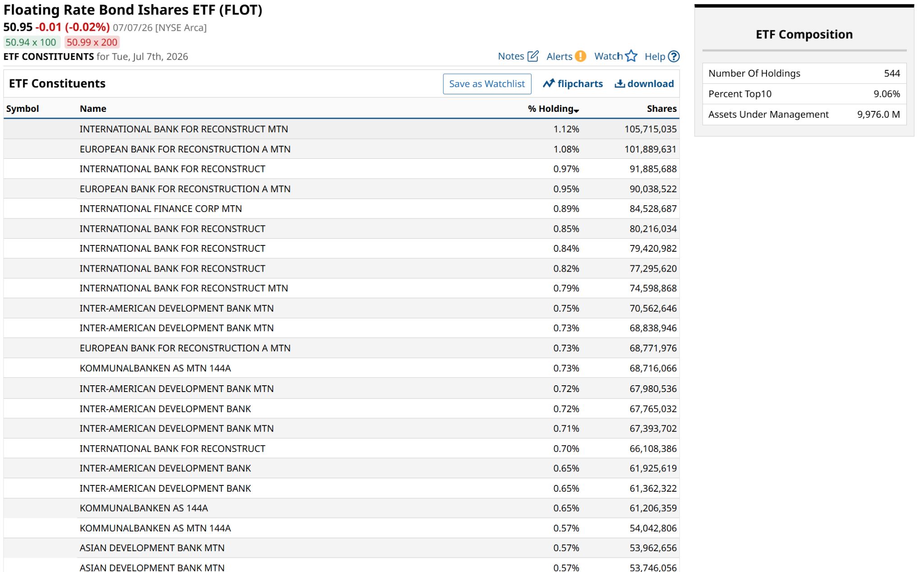Image resolution: width=924 pixels, height=572 pixels.
Task: Click shares value 101,889,631
Action: tap(651, 149)
